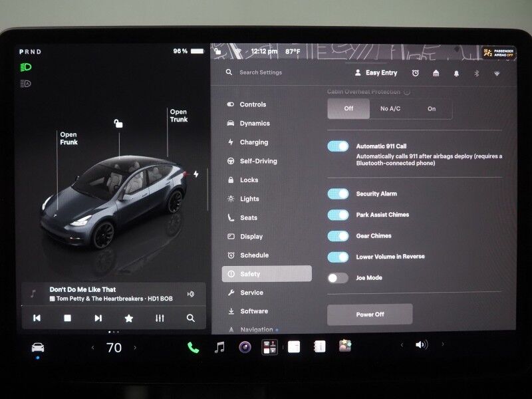Decrease cabin temperature with left arrow
Screen dimensions: 532x399
pyautogui.click(x=92, y=347)
